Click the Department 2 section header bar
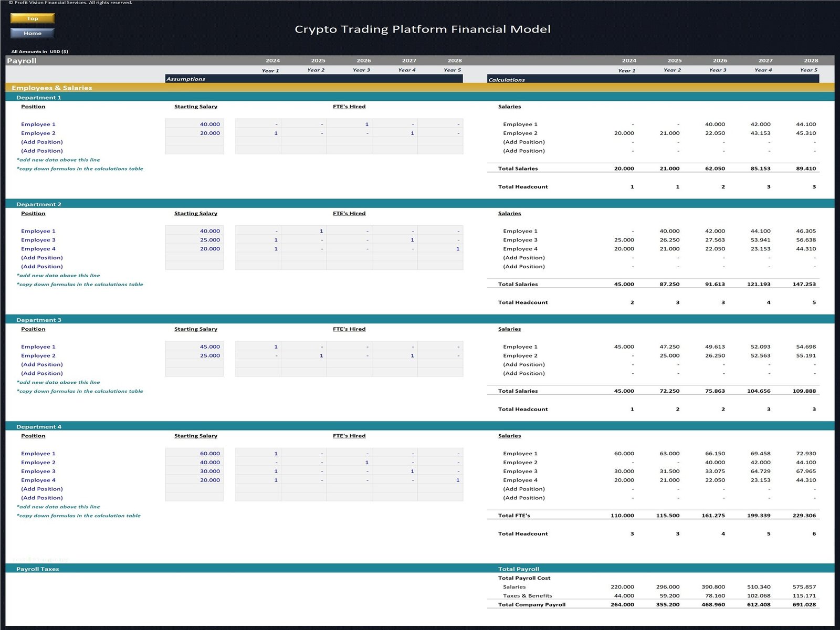Image resolution: width=840 pixels, height=630 pixels. pos(39,204)
